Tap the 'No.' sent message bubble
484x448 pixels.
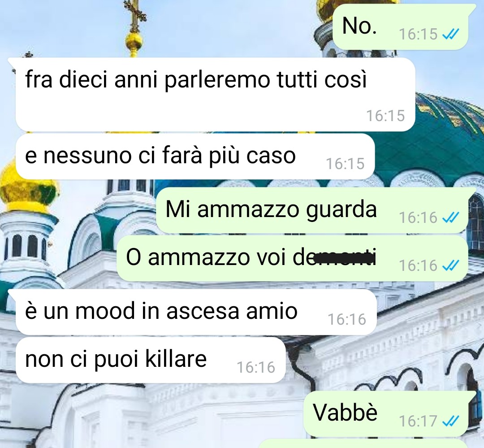401,26
